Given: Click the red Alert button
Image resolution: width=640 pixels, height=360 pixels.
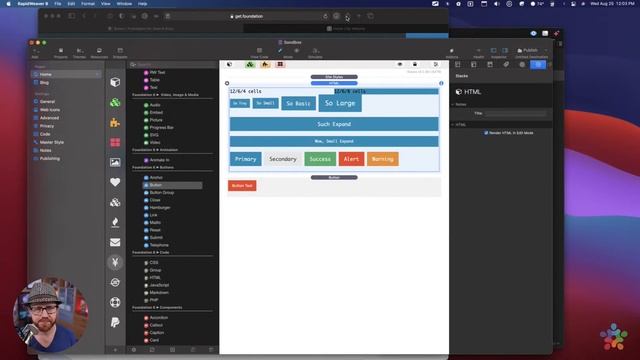Looking at the screenshot, I should tap(351, 159).
